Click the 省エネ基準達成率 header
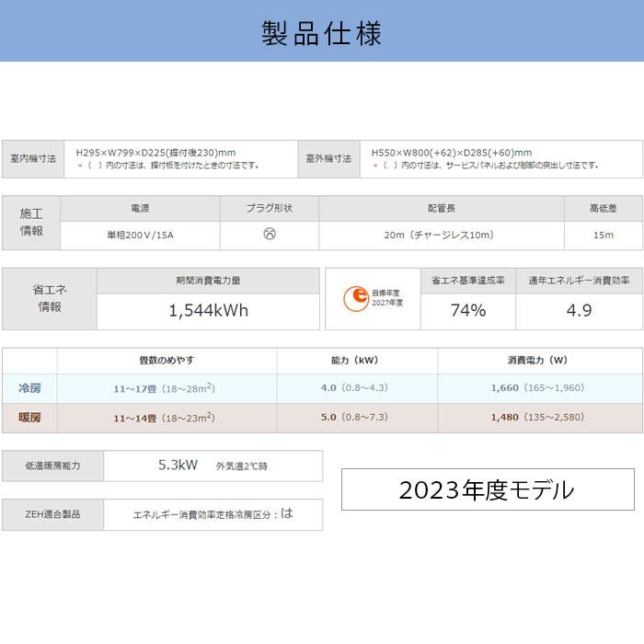The width and height of the screenshot is (644, 644). coord(467,281)
